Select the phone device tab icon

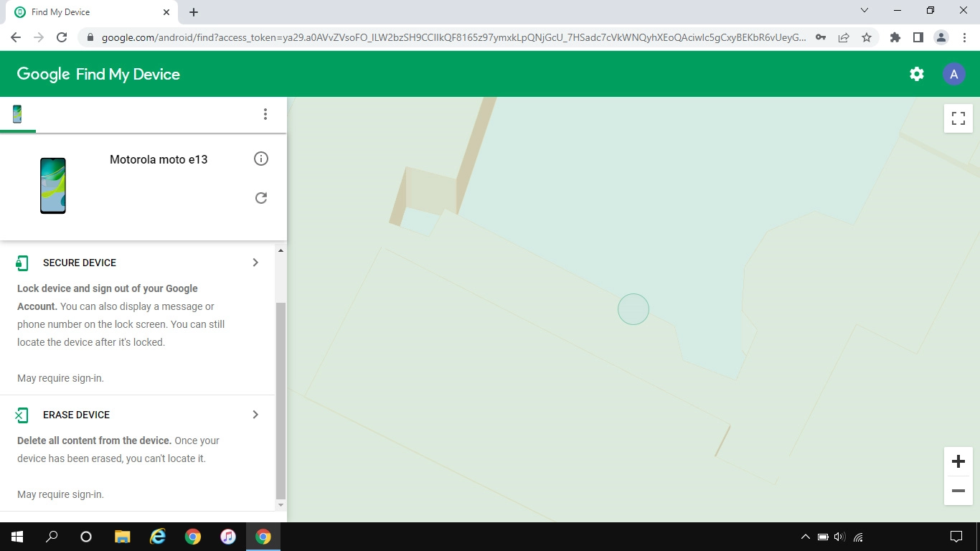(16, 113)
